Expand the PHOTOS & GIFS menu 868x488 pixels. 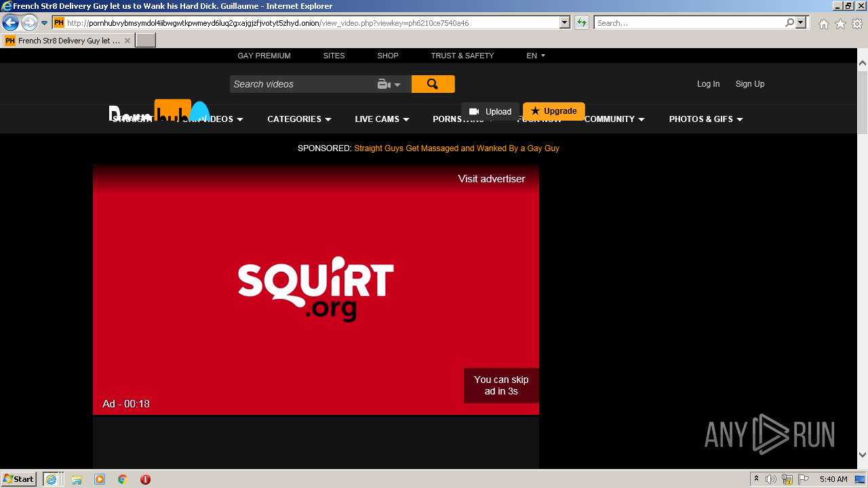(x=706, y=119)
